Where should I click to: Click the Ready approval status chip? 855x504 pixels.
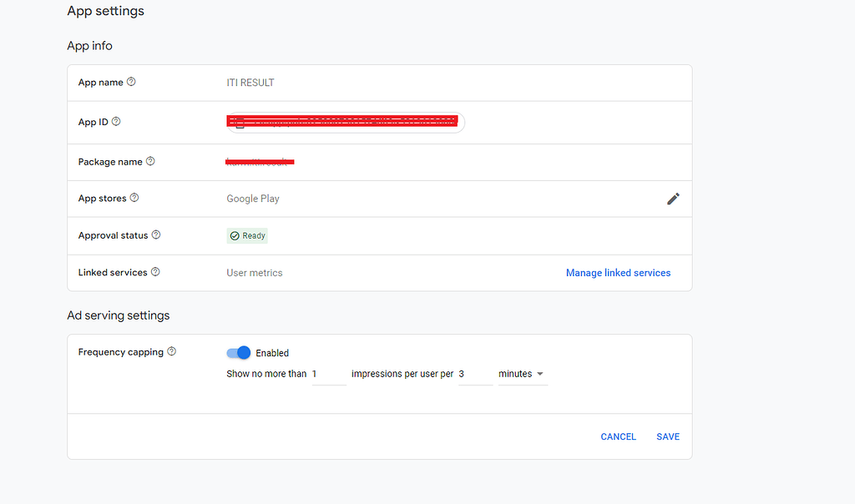[x=247, y=235]
